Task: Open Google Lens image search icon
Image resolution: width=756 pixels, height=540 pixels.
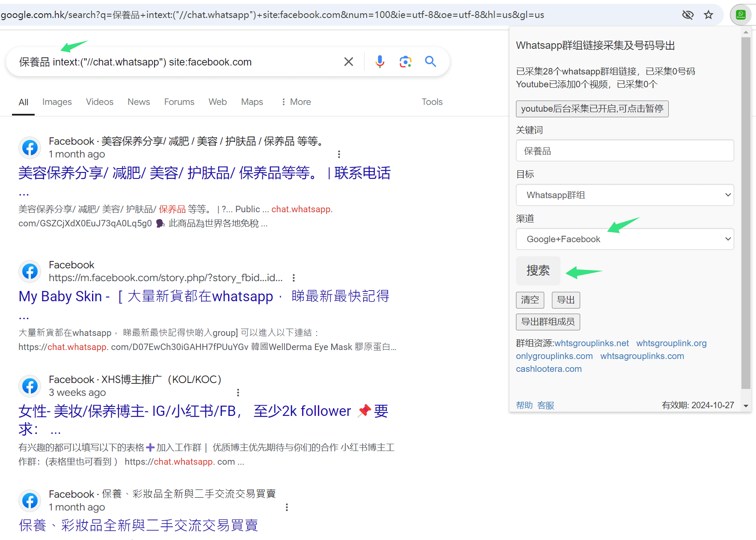Action: click(405, 62)
